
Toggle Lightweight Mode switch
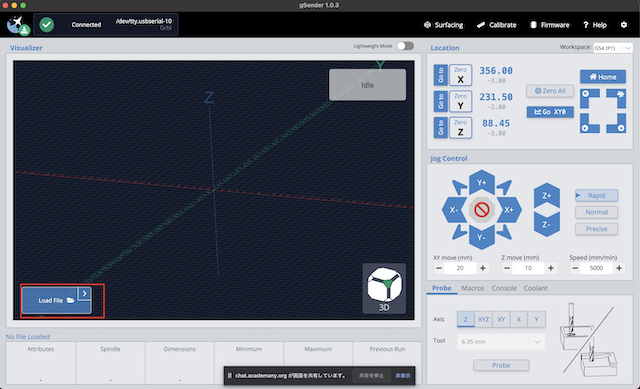pos(405,46)
